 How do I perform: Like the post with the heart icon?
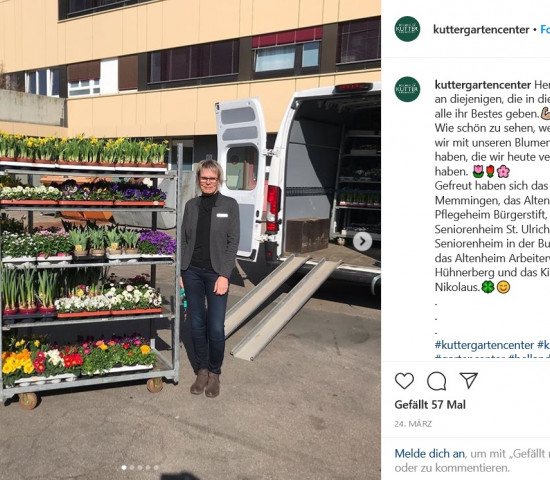404,381
